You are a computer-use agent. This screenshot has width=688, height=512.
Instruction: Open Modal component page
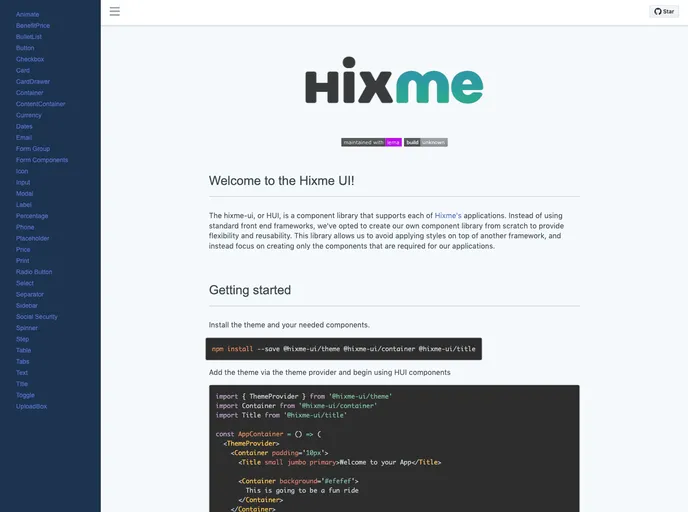(25, 193)
